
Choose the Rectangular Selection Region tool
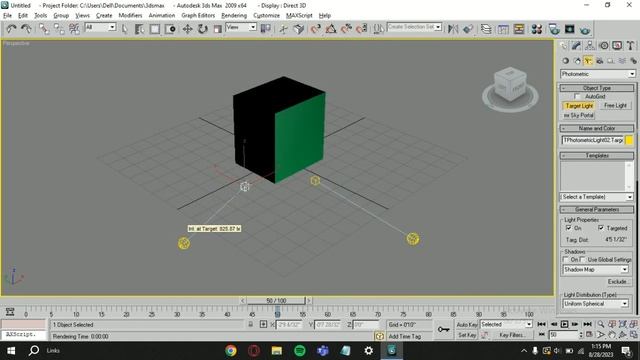[155, 29]
